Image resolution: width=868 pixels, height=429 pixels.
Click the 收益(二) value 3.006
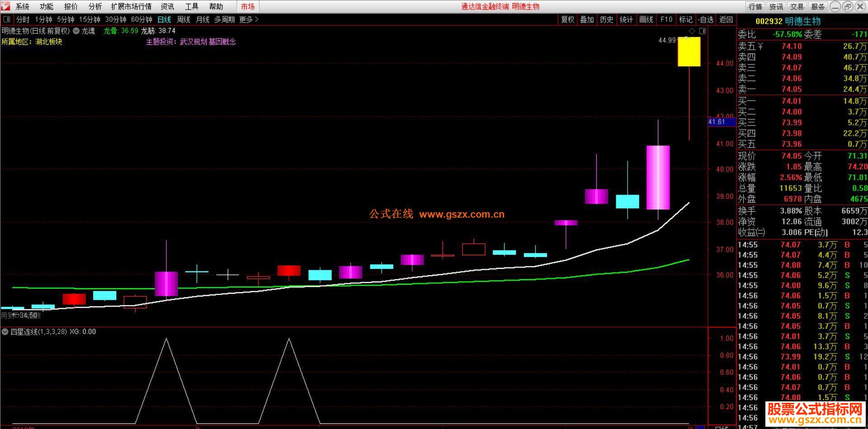pos(792,232)
